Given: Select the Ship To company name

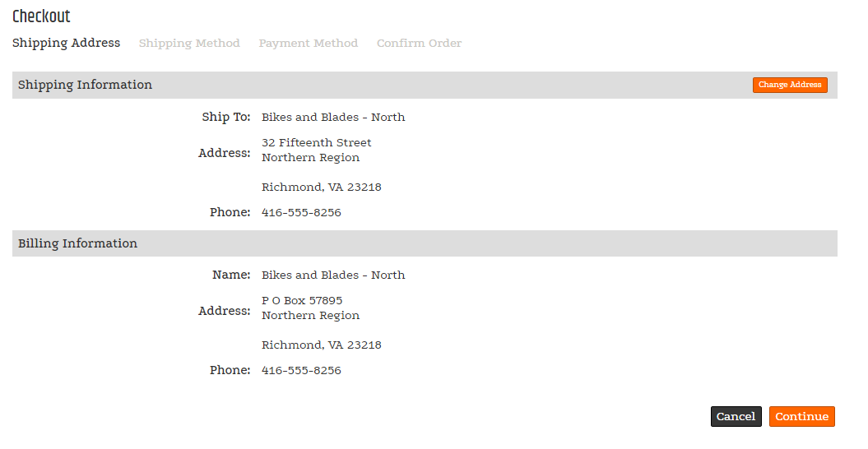Looking at the screenshot, I should click(333, 118).
